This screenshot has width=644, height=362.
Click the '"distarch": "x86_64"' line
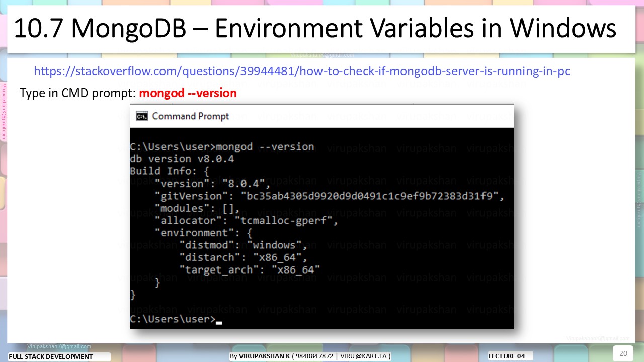pos(244,257)
